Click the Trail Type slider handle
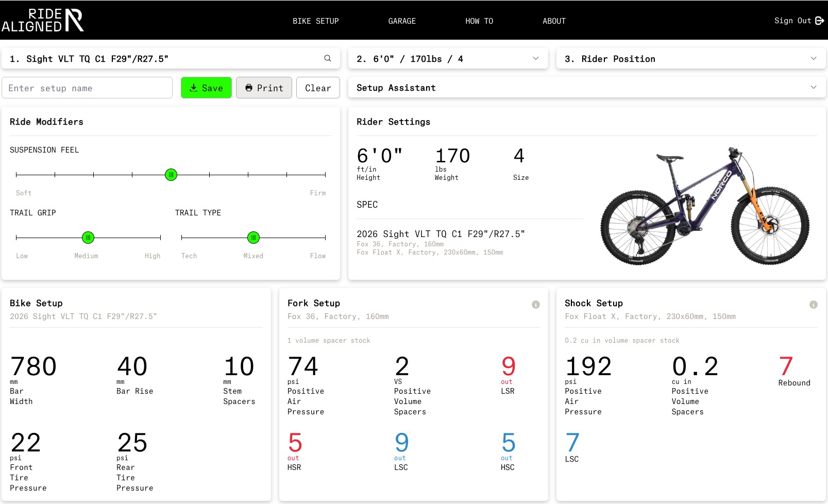Image resolution: width=828 pixels, height=504 pixels. point(254,238)
